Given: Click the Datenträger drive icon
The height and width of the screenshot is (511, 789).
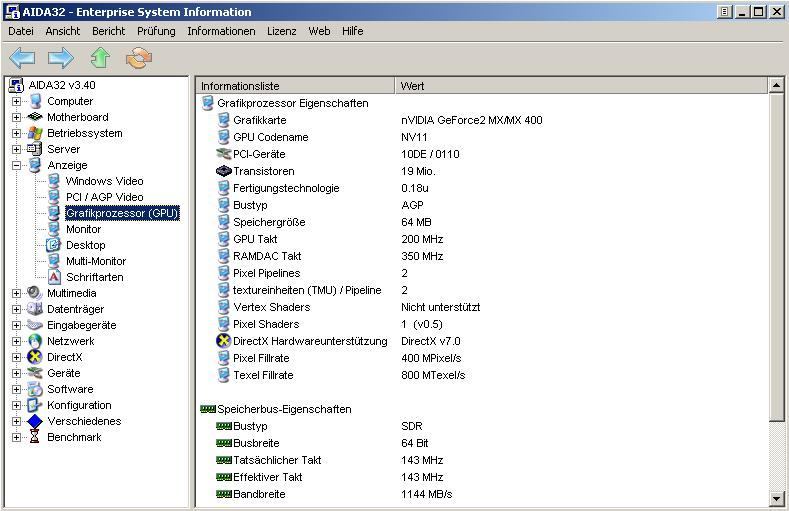Looking at the screenshot, I should pyautogui.click(x=35, y=308).
